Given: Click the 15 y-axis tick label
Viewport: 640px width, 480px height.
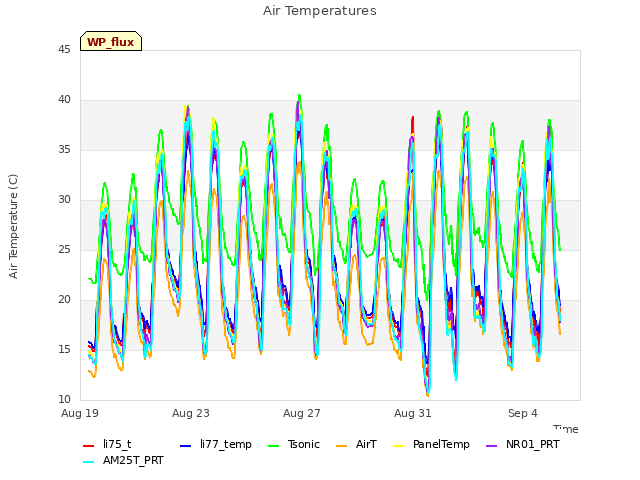Looking at the screenshot, I should [64, 349].
